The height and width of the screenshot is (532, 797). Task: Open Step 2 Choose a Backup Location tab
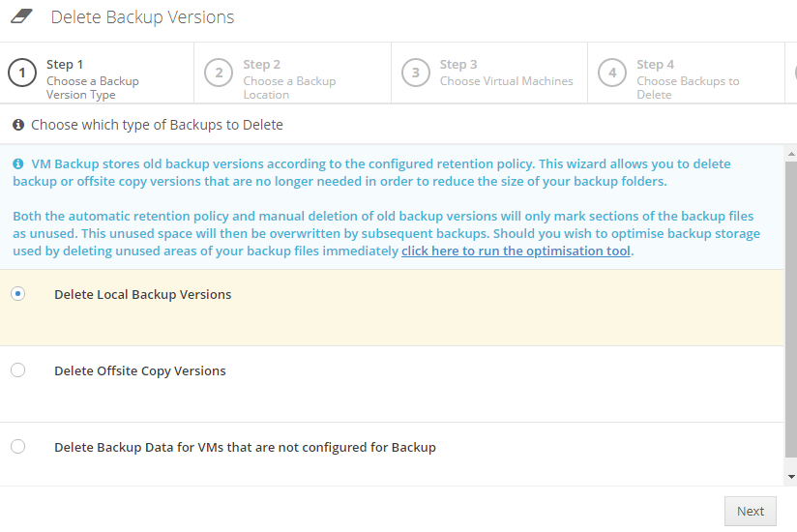coord(292,74)
